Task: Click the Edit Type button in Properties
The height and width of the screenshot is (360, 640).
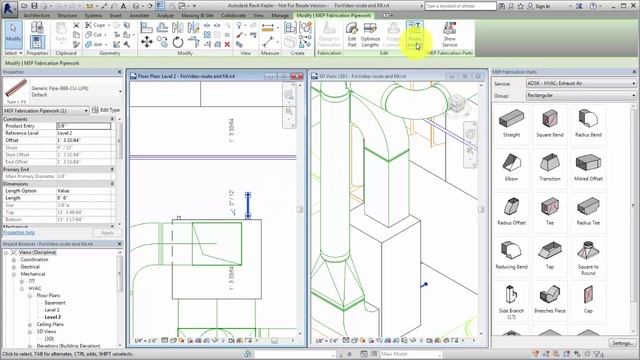Action: [106, 110]
